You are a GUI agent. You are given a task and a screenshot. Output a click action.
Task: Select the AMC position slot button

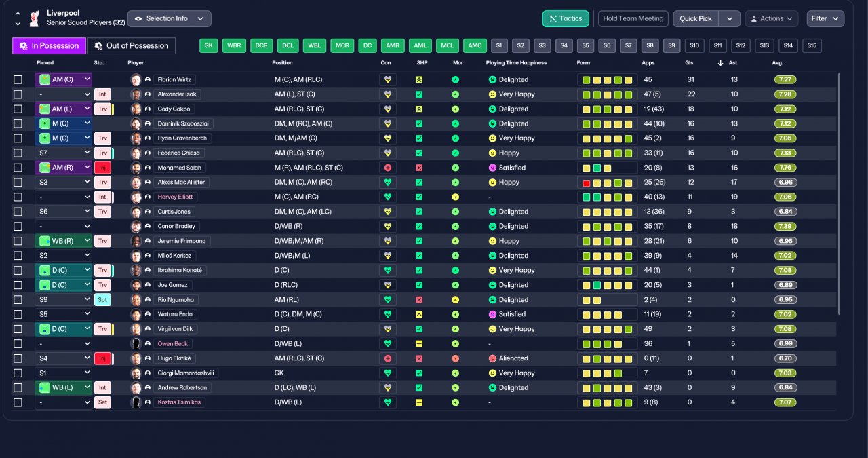pos(475,45)
